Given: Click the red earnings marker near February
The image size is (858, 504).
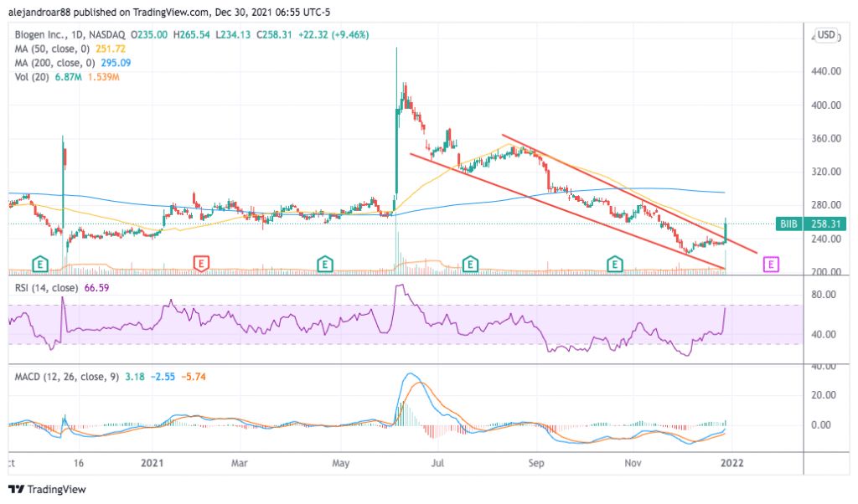Looking at the screenshot, I should pyautogui.click(x=201, y=264).
